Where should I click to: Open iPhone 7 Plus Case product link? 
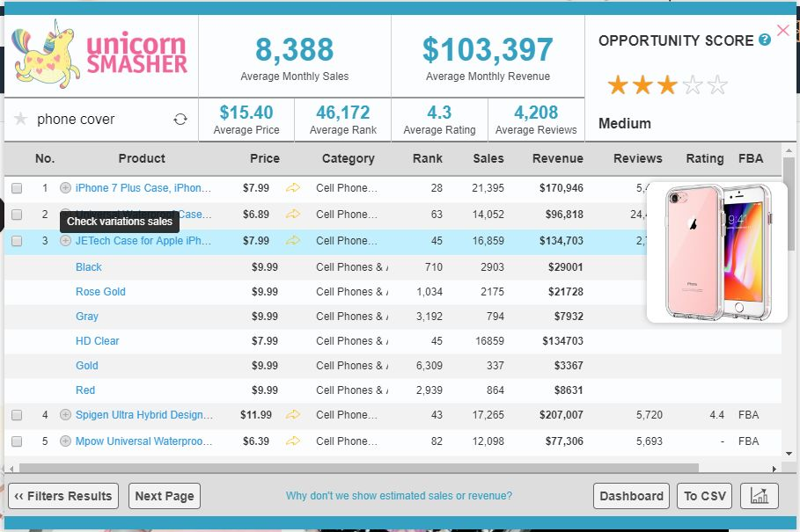coord(143,188)
